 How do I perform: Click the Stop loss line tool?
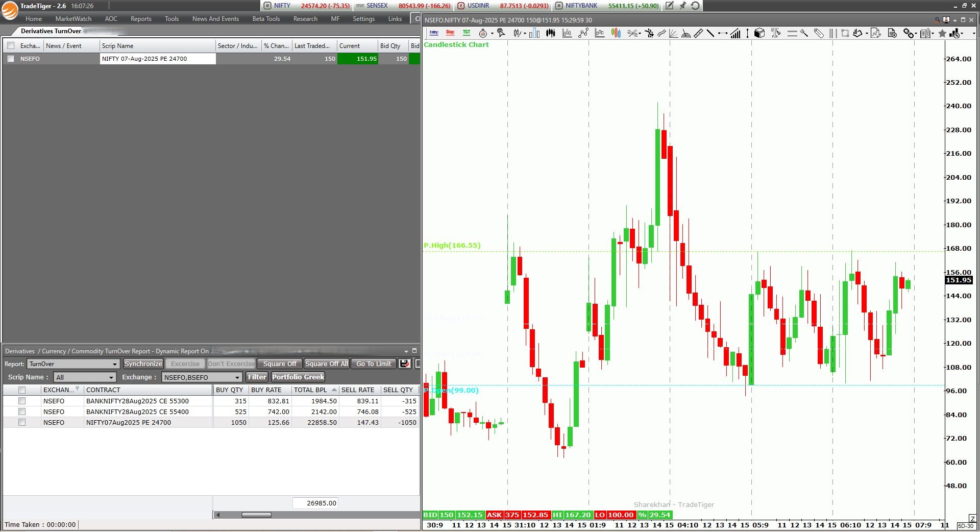pos(450,33)
